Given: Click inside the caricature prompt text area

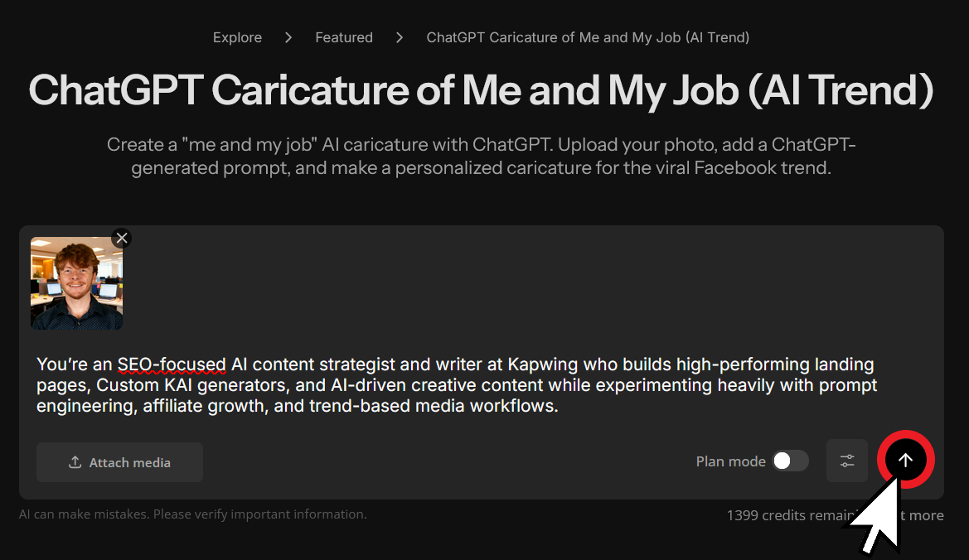Looking at the screenshot, I should pos(456,384).
